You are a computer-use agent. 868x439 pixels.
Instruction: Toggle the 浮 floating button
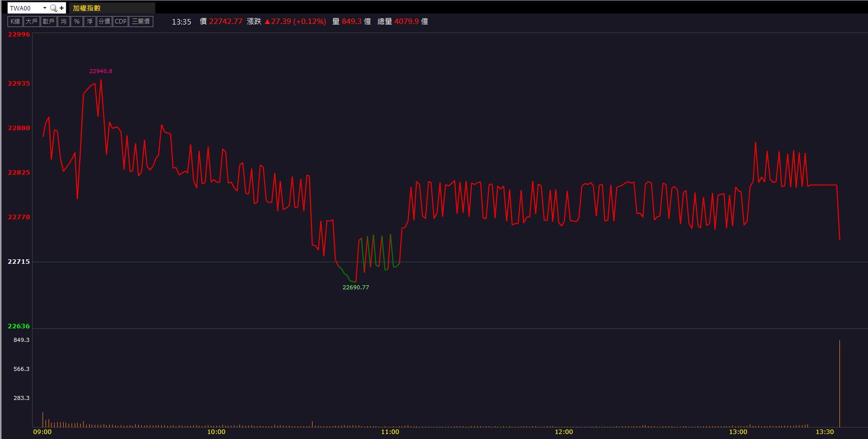click(90, 22)
